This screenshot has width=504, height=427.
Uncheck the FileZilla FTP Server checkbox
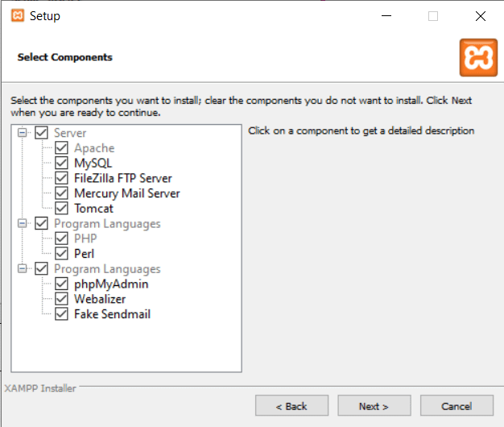61,178
